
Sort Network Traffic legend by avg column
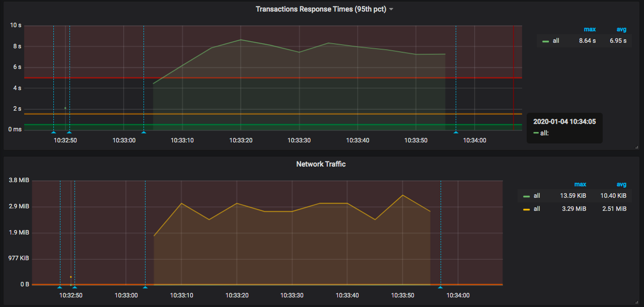pyautogui.click(x=621, y=184)
